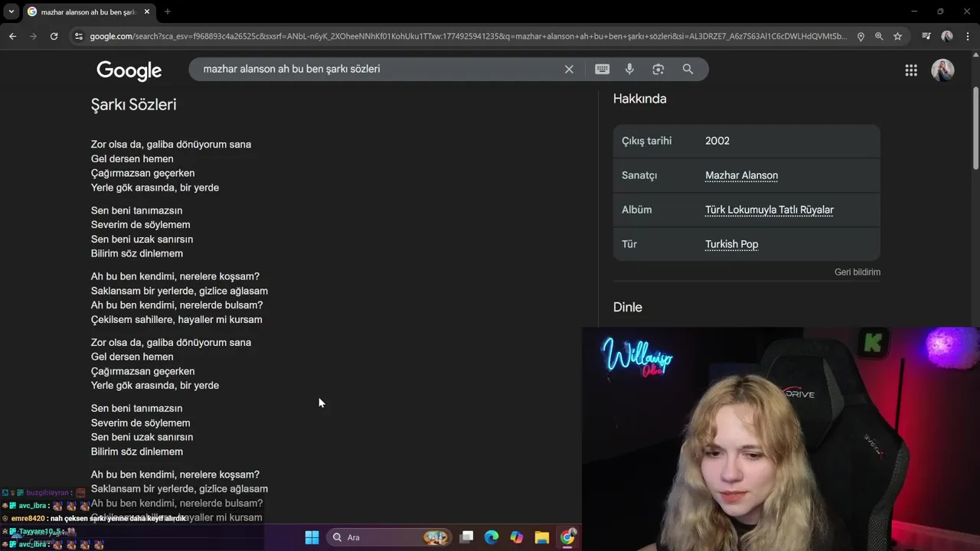Screen dimensions: 980x551
Task: Submit search with magnifier icon
Action: [x=688, y=69]
